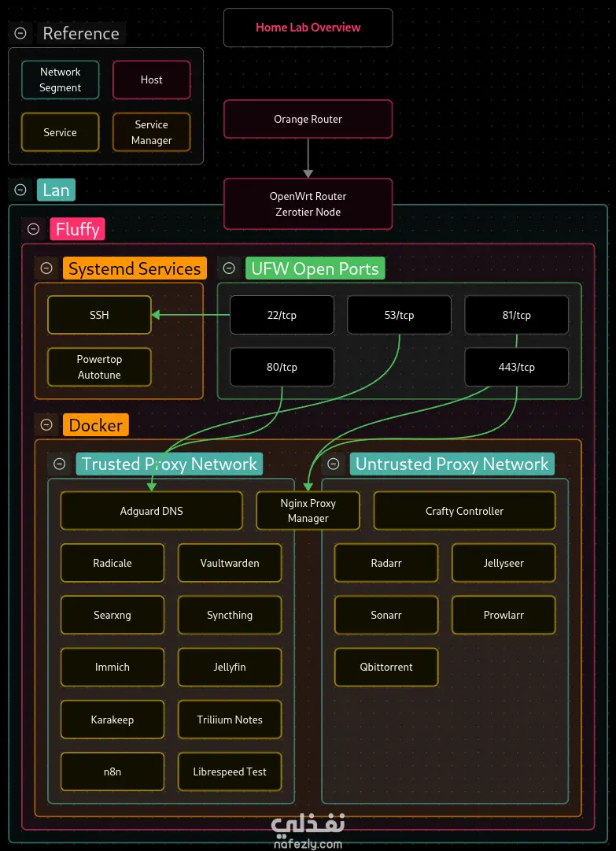Select the Syncthing node
Screen dimensions: 616x851
coord(230,615)
